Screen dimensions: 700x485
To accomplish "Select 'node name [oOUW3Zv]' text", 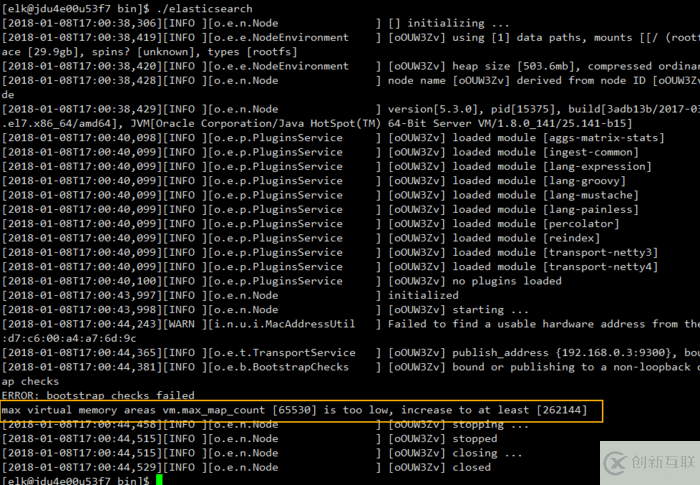I will pyautogui.click(x=449, y=80).
